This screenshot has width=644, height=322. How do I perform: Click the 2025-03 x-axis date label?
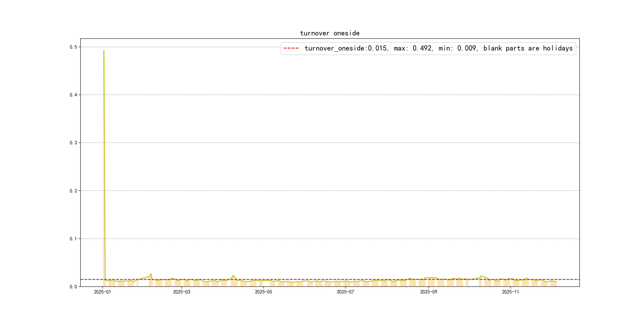pos(181,292)
